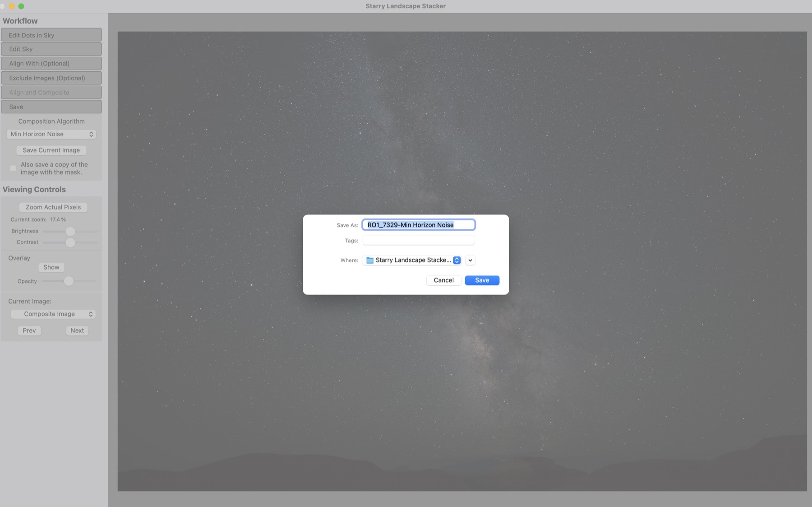Adjust the Brightness slider
The width and height of the screenshot is (812, 507).
(70, 232)
